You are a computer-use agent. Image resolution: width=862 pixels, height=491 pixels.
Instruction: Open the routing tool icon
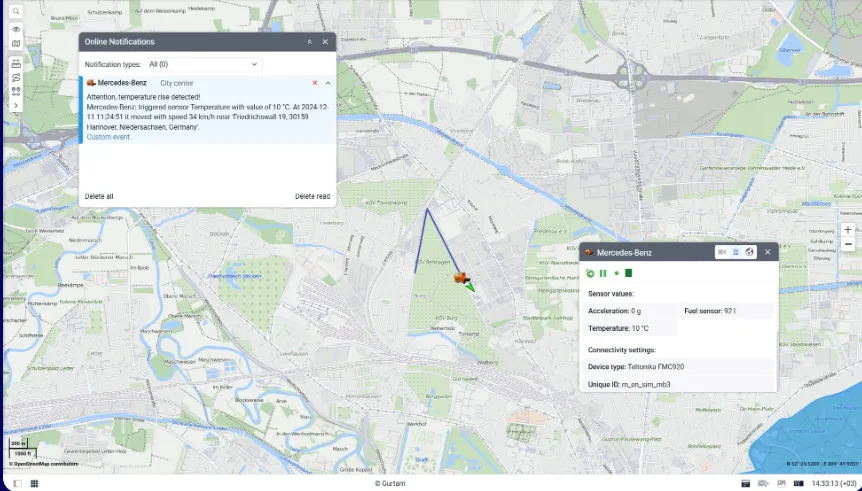click(16, 78)
